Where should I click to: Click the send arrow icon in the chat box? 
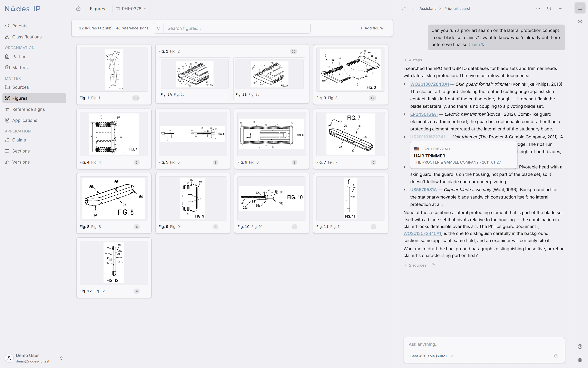[x=556, y=356]
